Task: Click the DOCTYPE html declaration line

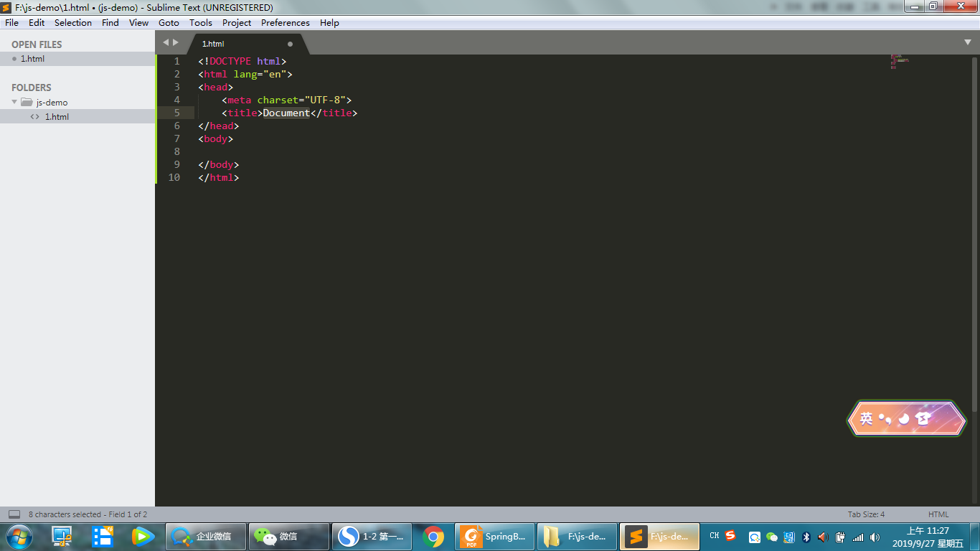Action: (242, 61)
